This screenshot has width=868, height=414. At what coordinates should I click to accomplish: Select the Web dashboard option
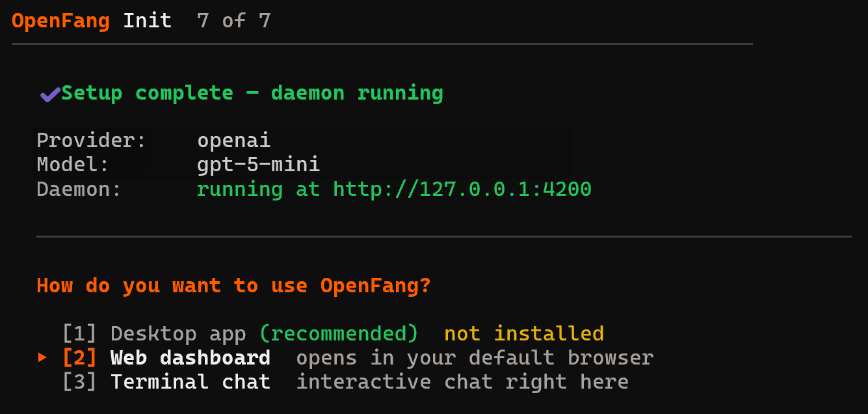[x=190, y=357]
